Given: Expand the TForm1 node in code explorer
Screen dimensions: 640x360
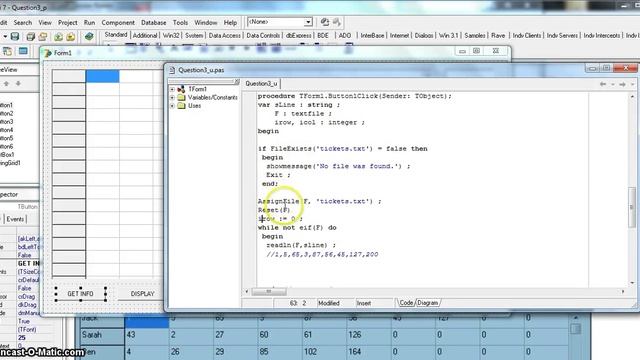Looking at the screenshot, I should tap(172, 89).
